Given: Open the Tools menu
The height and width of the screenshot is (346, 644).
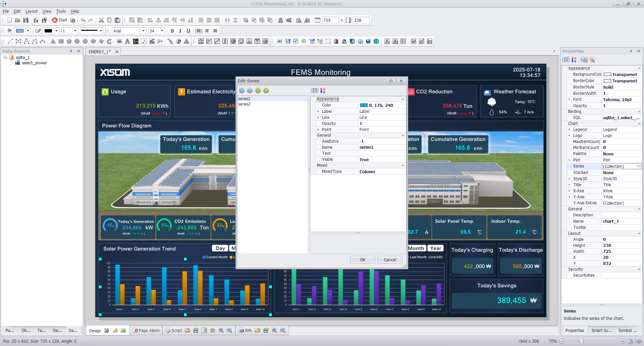Looking at the screenshot, I should pyautogui.click(x=61, y=11).
